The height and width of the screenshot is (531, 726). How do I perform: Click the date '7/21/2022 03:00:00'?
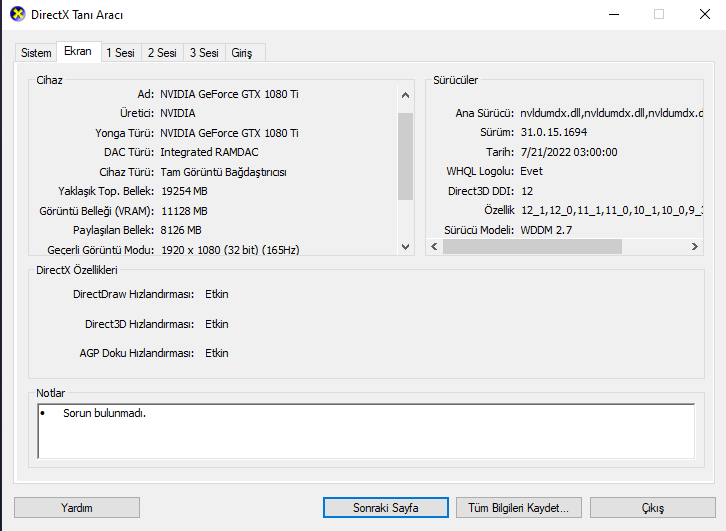click(569, 152)
